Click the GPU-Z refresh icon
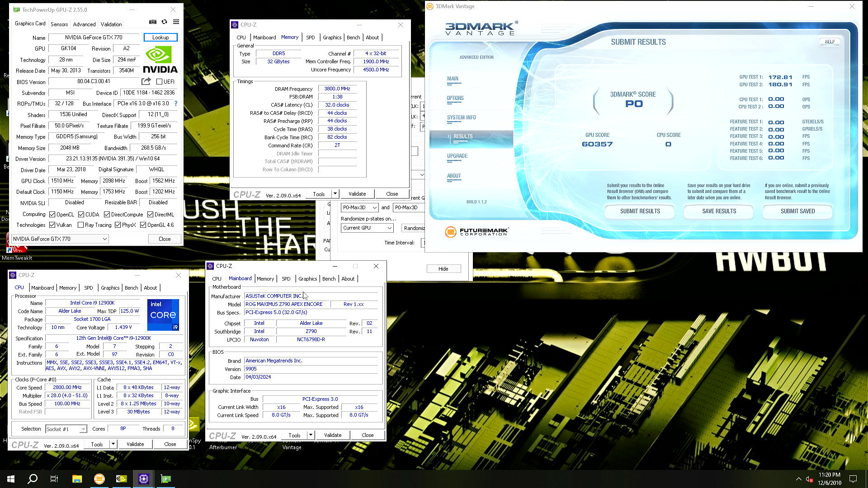The image size is (868, 488). [165, 22]
